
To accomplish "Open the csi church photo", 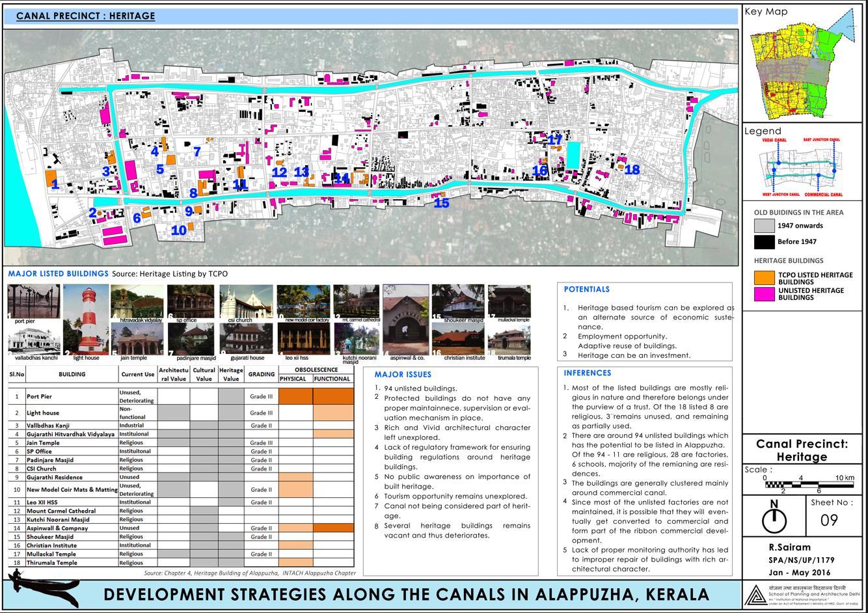I will (x=245, y=301).
